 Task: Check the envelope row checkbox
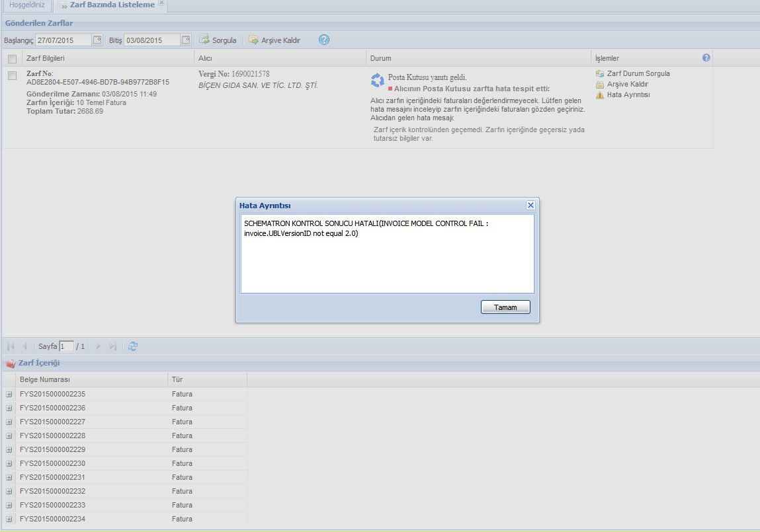point(12,76)
